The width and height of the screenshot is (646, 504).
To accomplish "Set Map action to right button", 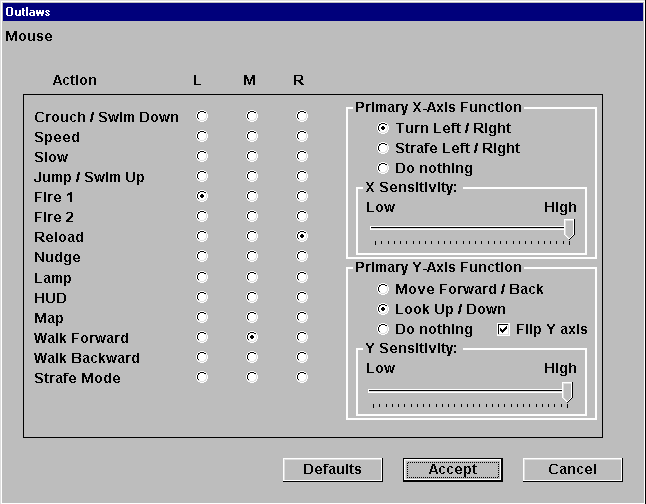I will point(302,317).
